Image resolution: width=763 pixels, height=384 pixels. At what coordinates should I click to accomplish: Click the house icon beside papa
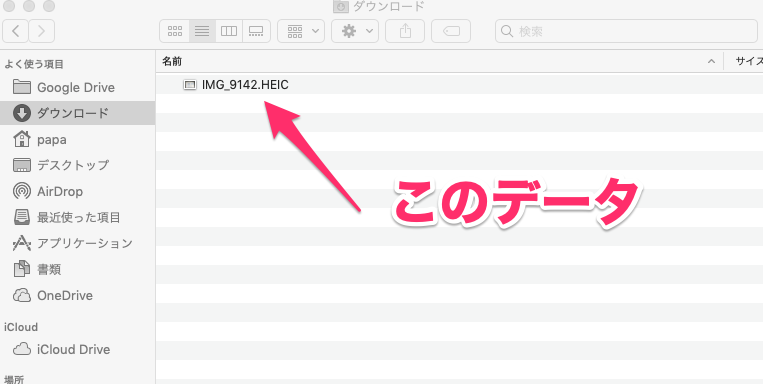(21, 140)
